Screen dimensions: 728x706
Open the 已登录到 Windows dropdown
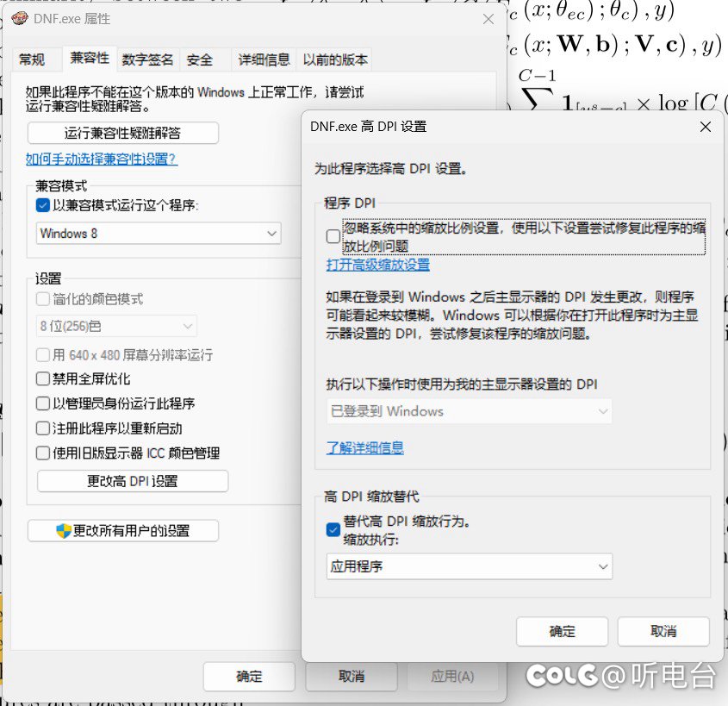point(469,411)
